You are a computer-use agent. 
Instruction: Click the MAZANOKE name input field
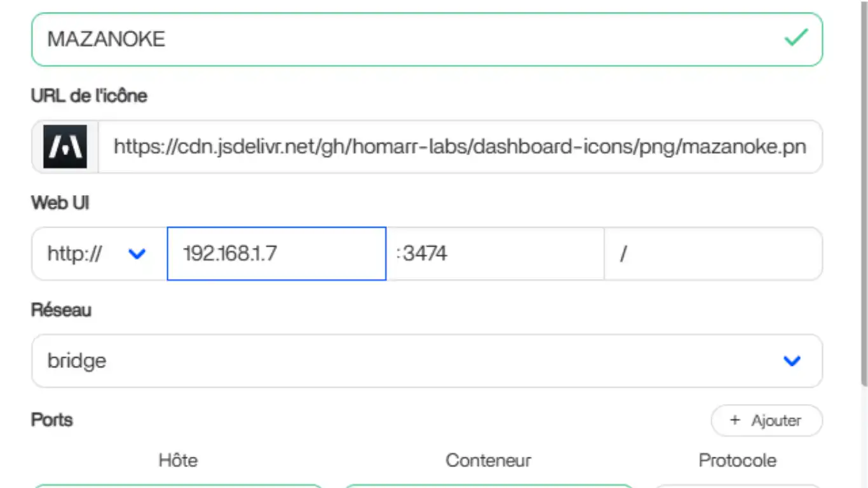(x=407, y=39)
